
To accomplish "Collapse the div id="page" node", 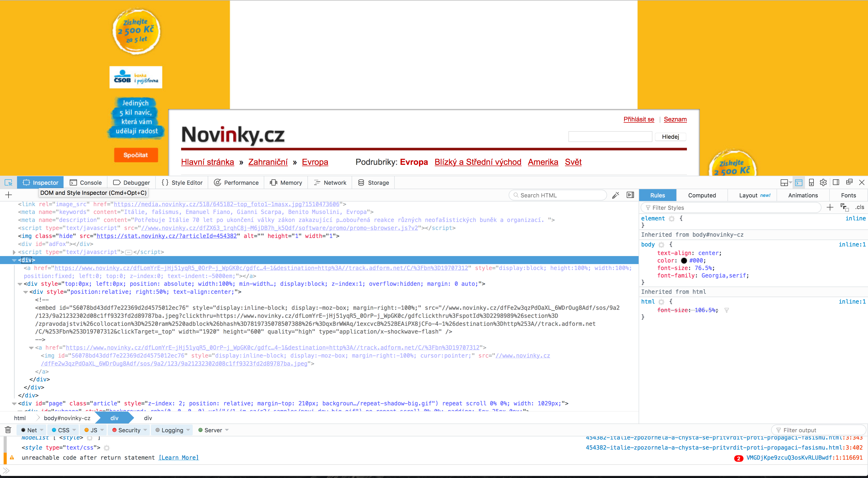I will point(14,404).
